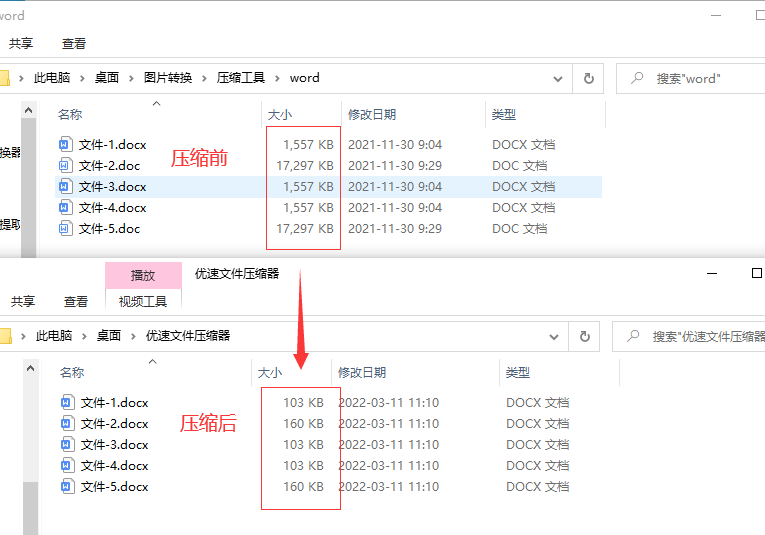Screen dimensions: 765x535
Task: Select 文件-4.docx name in 优速文件压缩器 window
Action: click(115, 466)
